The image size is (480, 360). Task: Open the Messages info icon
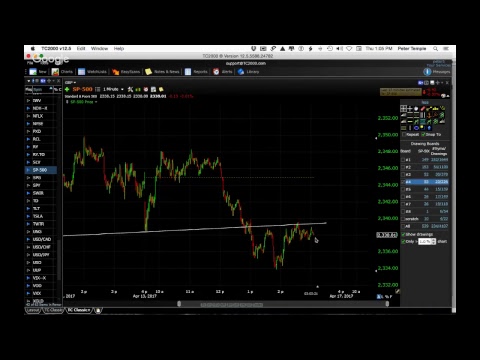(x=427, y=72)
